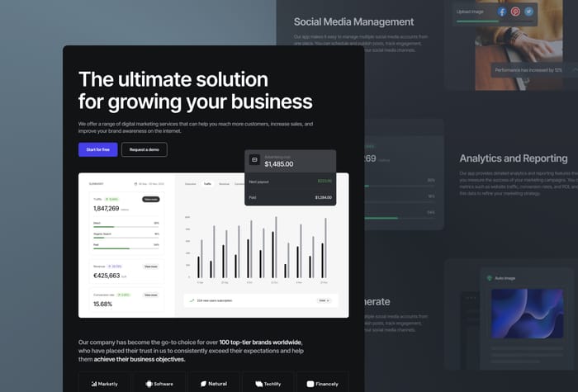
Task: Click the Social Media Management heading
Action: click(x=354, y=22)
